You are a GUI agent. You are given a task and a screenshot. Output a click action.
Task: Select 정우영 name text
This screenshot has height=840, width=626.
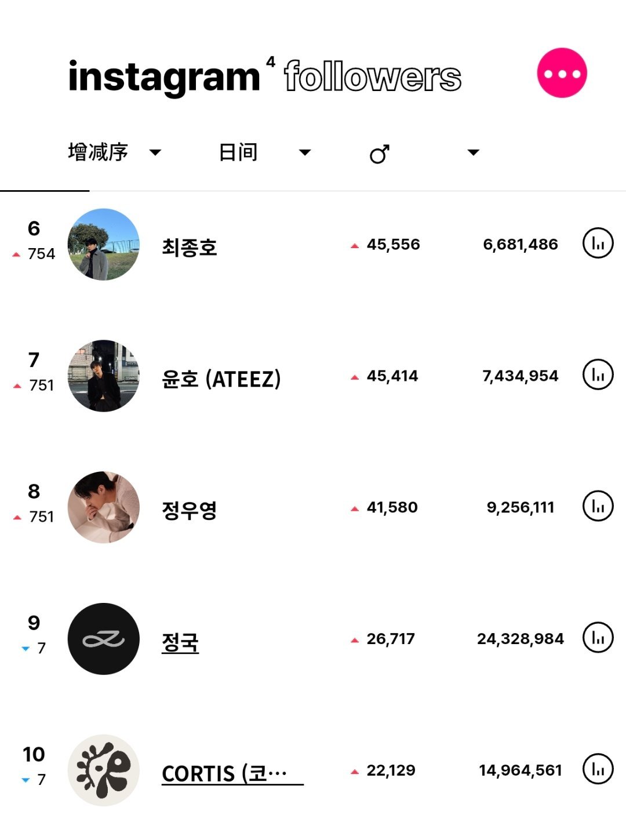[x=190, y=511]
